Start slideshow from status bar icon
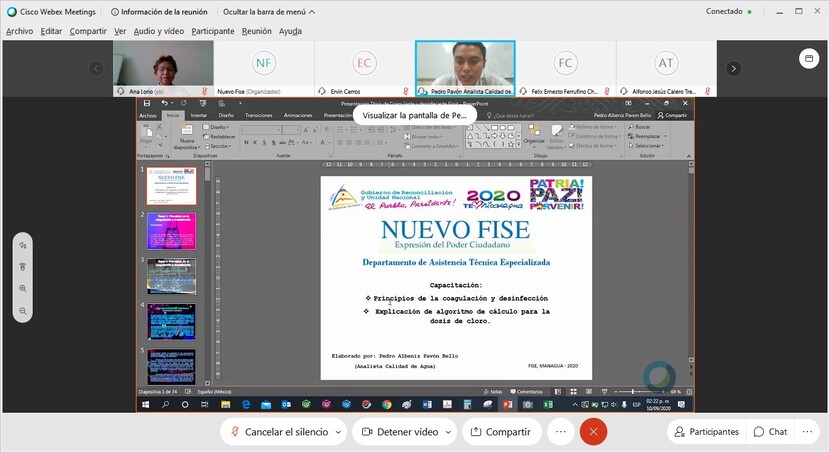 tap(604, 392)
